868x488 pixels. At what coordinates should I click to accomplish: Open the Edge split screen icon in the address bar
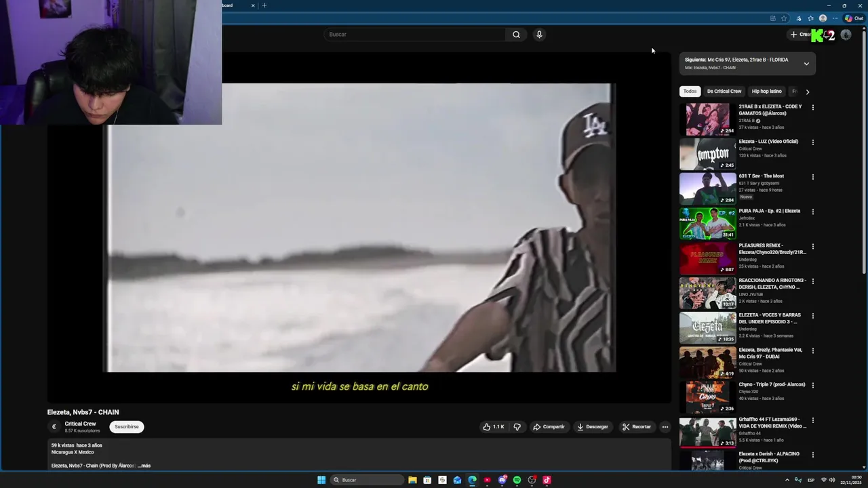[x=772, y=18]
